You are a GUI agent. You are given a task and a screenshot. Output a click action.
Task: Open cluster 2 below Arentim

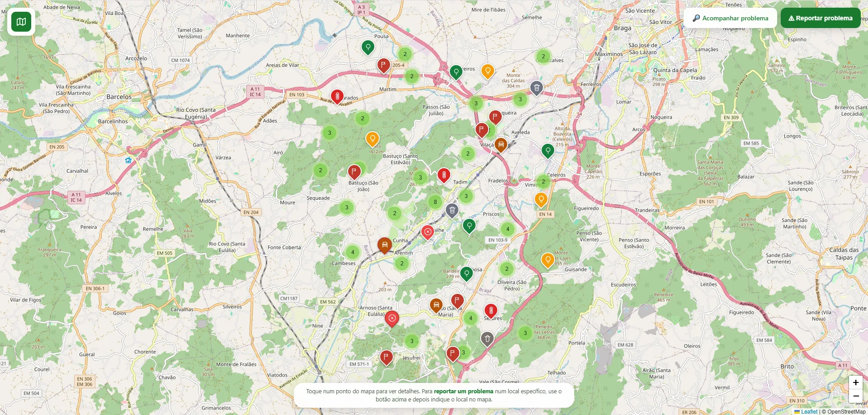click(402, 264)
